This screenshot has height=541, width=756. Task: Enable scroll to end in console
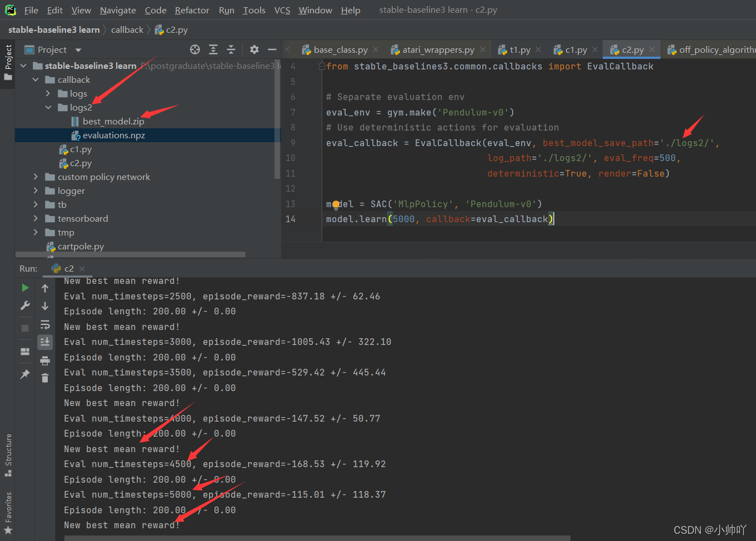click(x=45, y=342)
